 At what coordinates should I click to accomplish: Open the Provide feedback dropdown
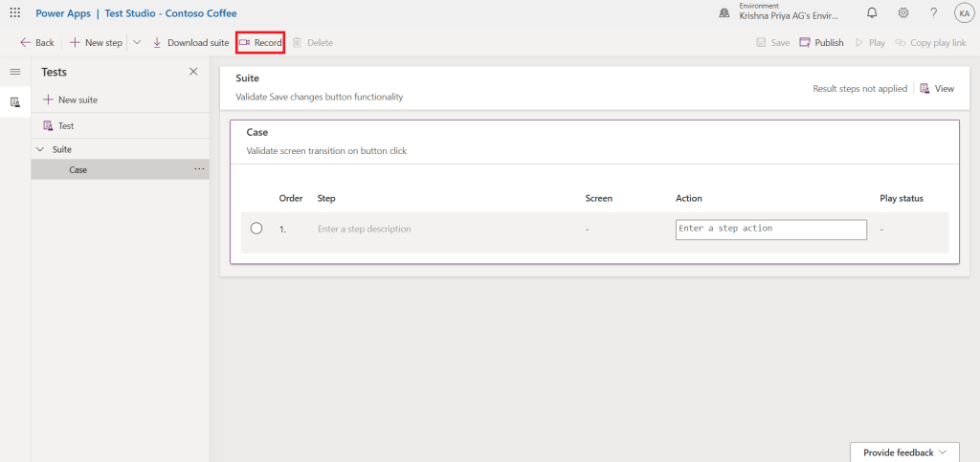point(904,451)
